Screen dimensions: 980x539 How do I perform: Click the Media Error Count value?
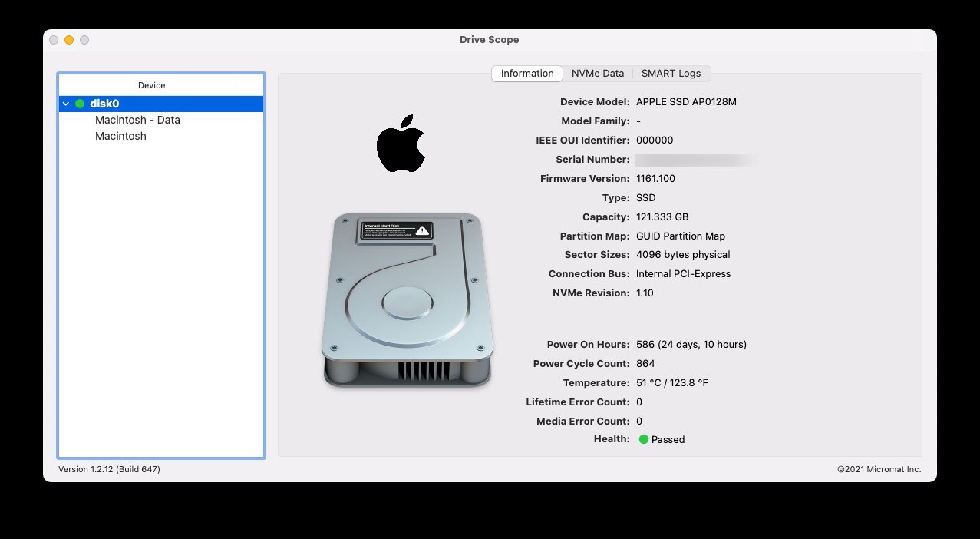point(639,421)
